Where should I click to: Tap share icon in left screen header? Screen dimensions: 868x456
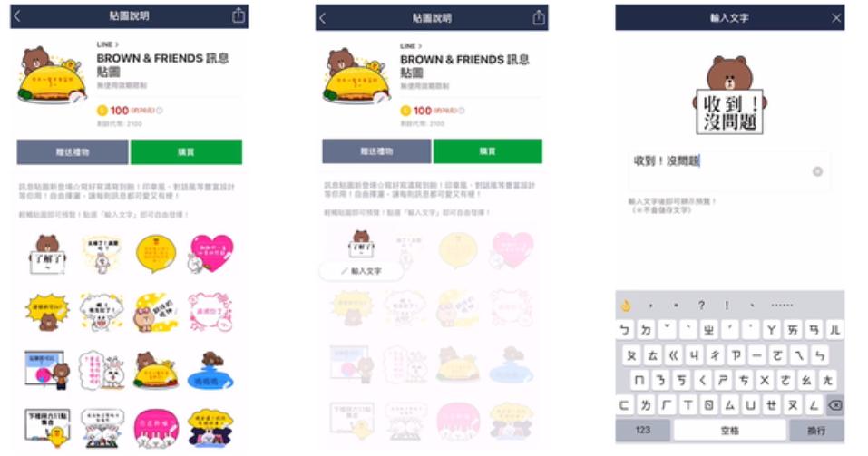point(238,15)
